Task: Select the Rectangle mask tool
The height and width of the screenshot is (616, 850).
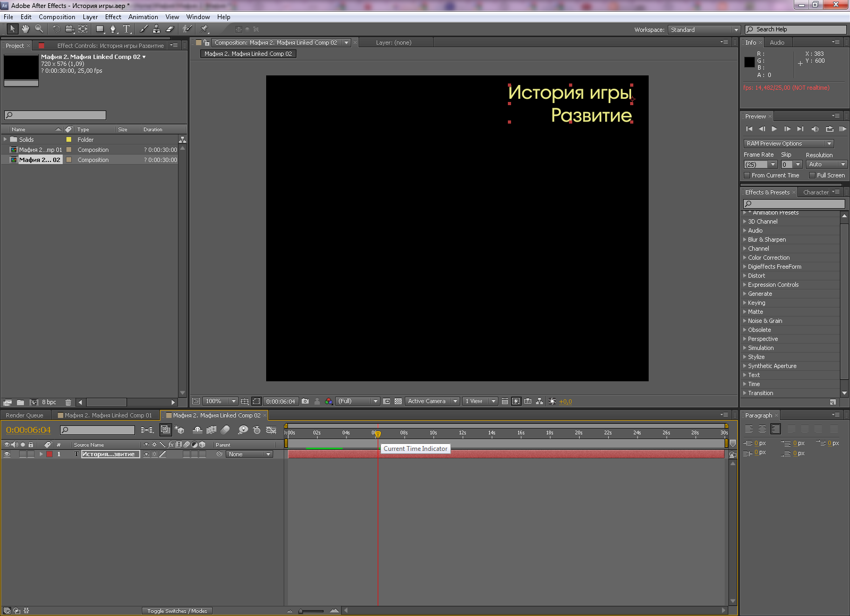Action: coord(100,29)
